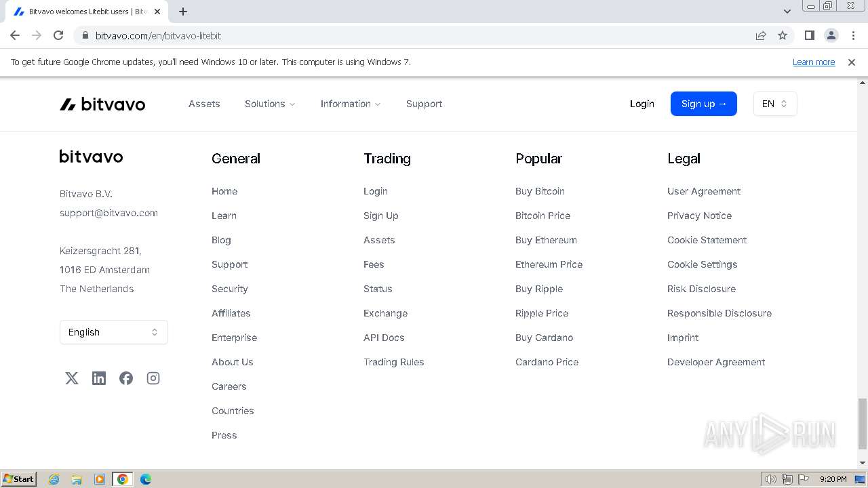Open About Us footer link
Screen dimensions: 868x488
pyautogui.click(x=233, y=362)
